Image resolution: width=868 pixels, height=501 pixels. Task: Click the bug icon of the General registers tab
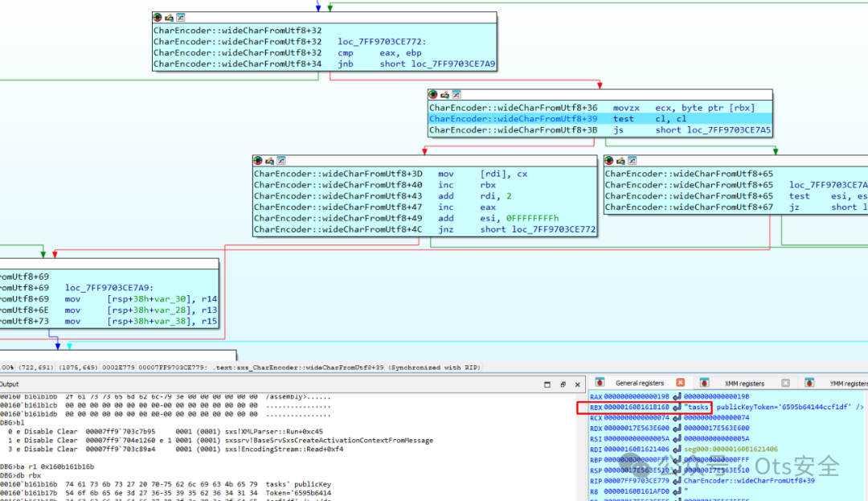(x=600, y=383)
